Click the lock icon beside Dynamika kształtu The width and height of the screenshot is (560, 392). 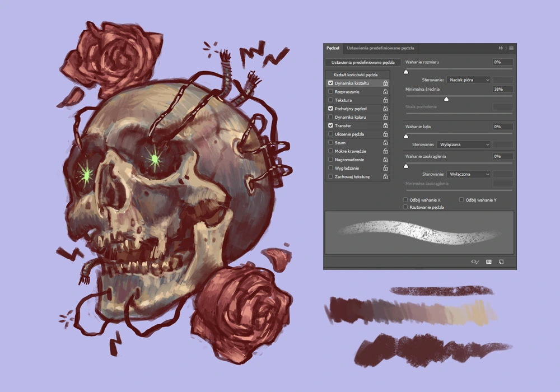click(385, 82)
